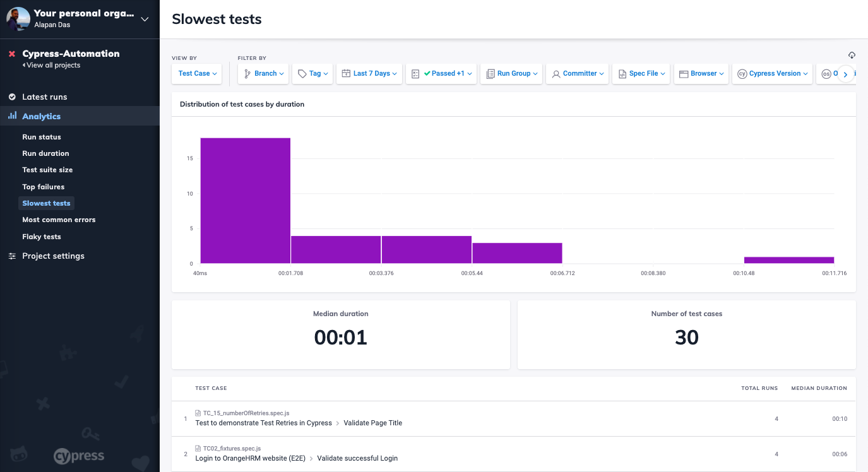Open Run duration analytics
This screenshot has height=472, width=868.
click(45, 153)
